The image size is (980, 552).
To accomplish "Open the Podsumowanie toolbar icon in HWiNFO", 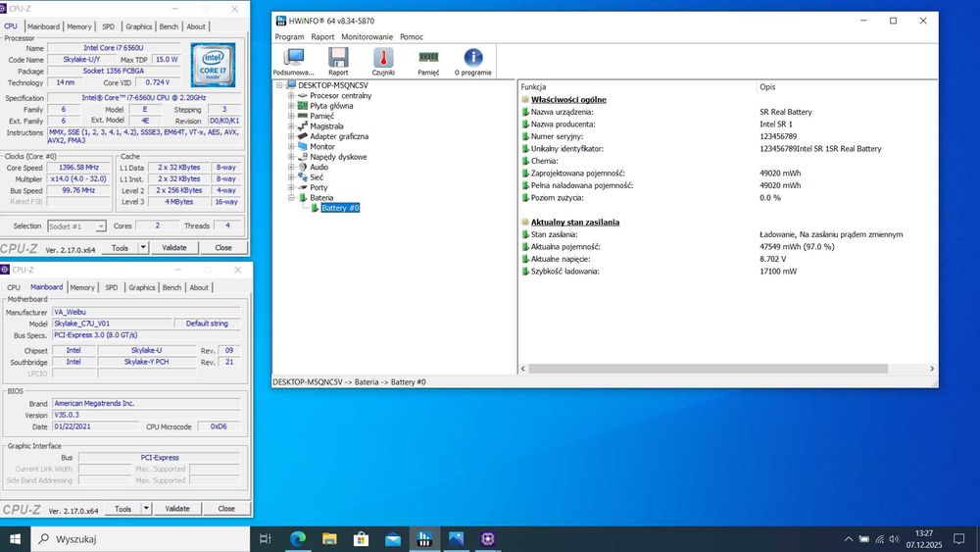I will [294, 61].
